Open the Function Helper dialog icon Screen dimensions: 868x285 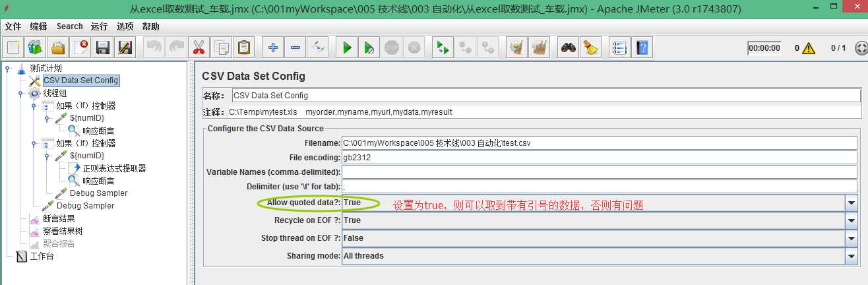point(619,47)
